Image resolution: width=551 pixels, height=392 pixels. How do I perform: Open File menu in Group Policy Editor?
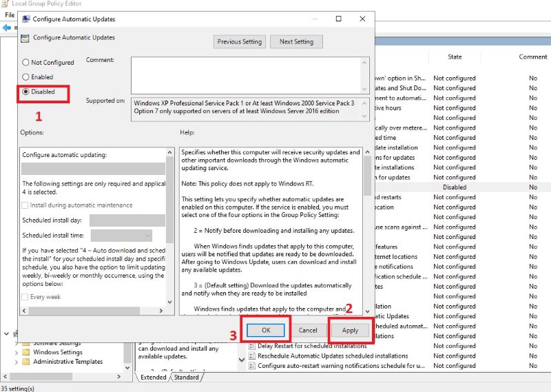click(x=10, y=14)
